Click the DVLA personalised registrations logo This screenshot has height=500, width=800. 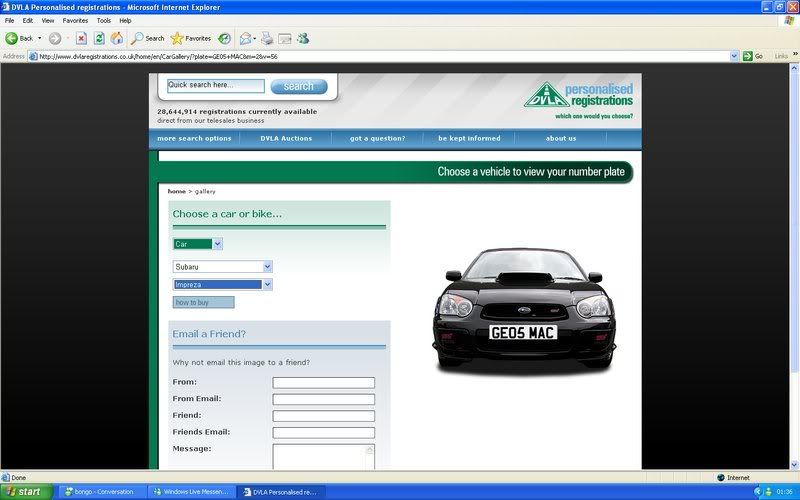pyautogui.click(x=579, y=99)
